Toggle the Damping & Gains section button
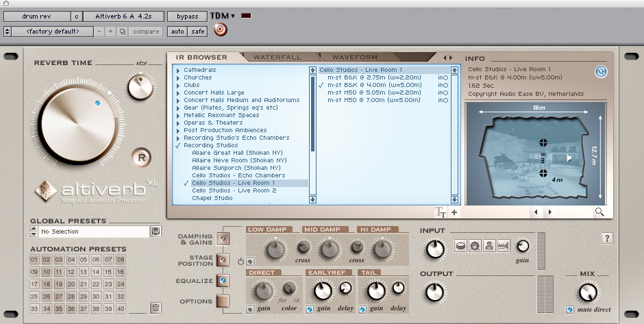 pyautogui.click(x=223, y=238)
